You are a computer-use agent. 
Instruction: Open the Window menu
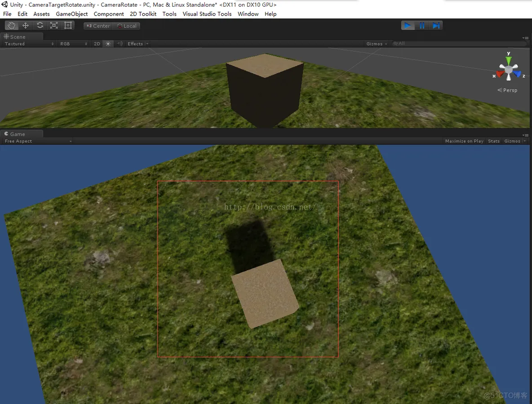tap(248, 14)
